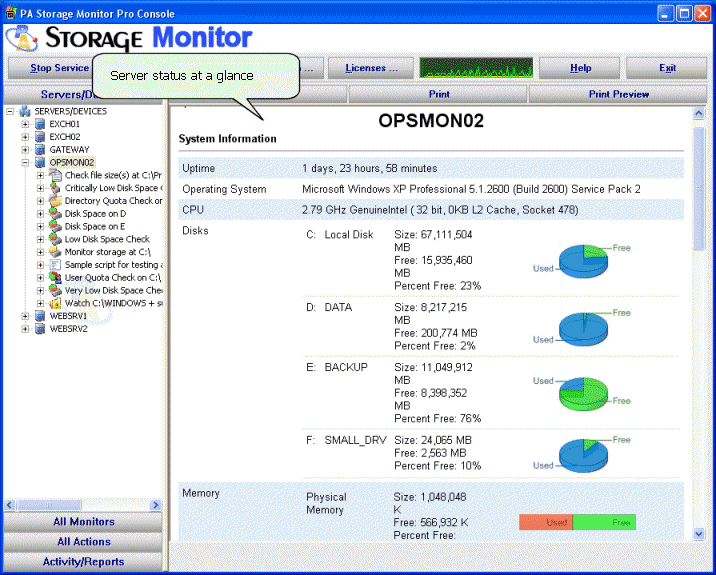Expand the Low Disk Space Check monitor
The image size is (716, 575).
[41, 239]
